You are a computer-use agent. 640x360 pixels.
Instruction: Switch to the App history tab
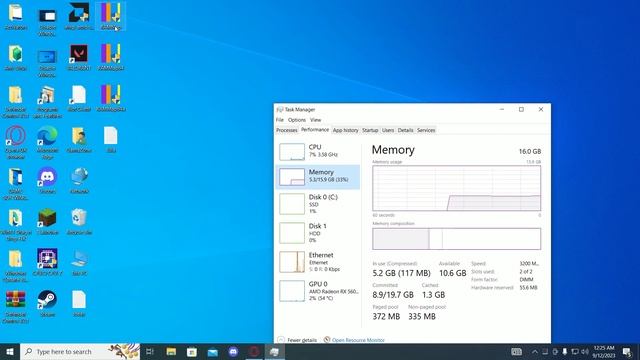345,130
